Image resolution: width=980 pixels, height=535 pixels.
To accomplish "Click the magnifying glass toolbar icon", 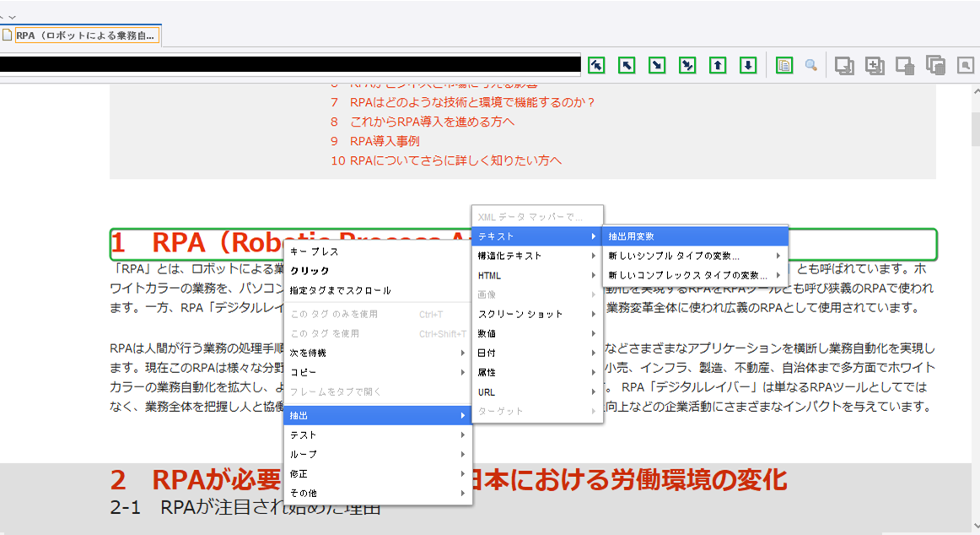I will (x=811, y=65).
